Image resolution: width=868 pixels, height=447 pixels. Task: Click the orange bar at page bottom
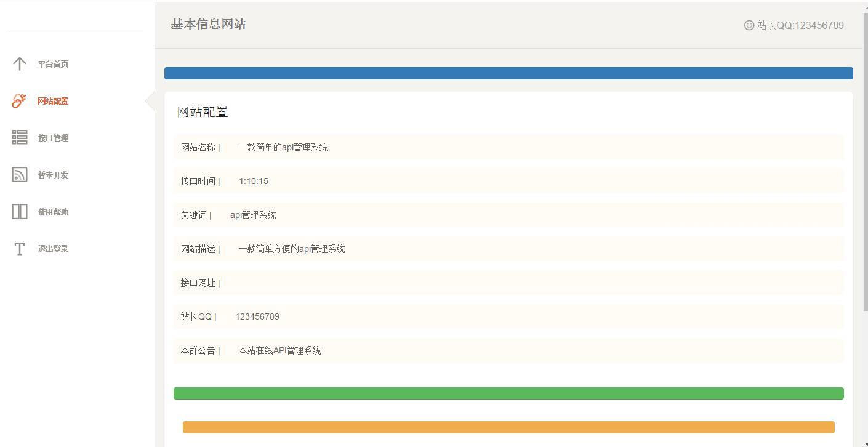coord(508,425)
